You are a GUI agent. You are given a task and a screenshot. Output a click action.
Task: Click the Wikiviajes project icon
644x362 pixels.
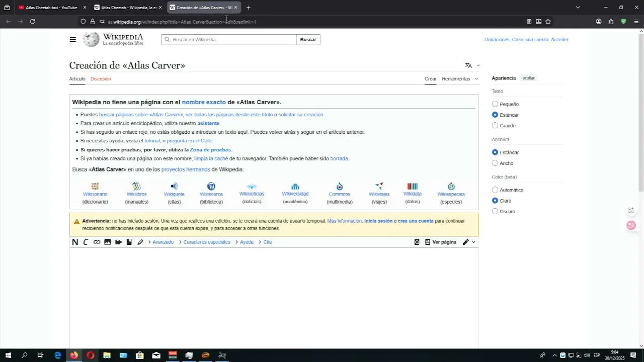point(379,187)
